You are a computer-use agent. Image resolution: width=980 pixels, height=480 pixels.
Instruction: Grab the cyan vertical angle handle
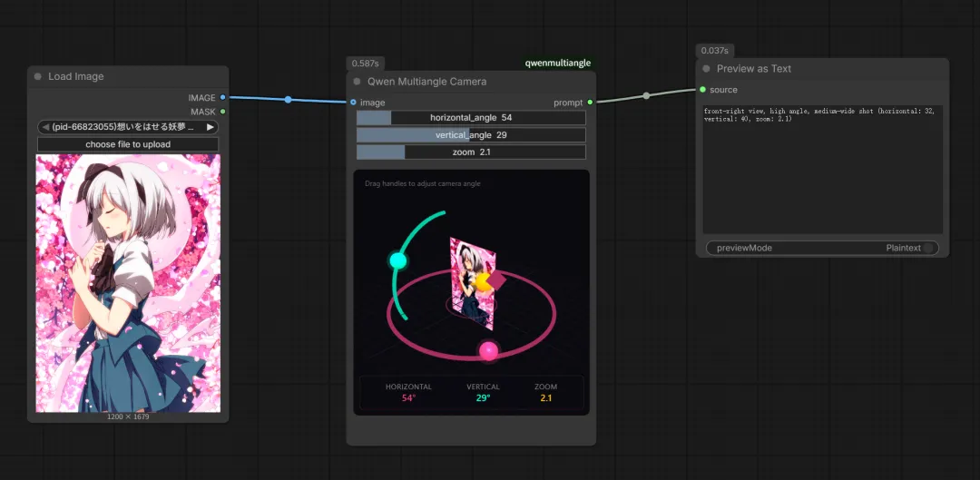point(398,260)
